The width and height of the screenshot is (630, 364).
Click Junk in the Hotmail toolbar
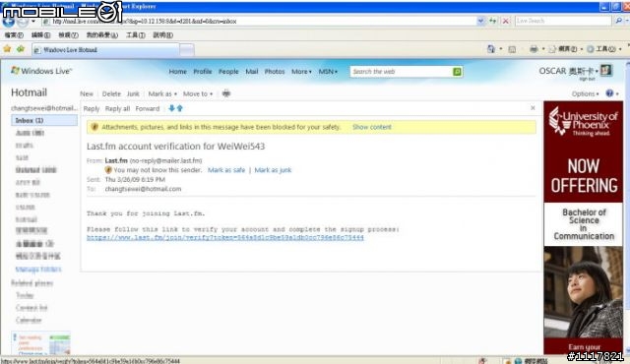[133, 93]
